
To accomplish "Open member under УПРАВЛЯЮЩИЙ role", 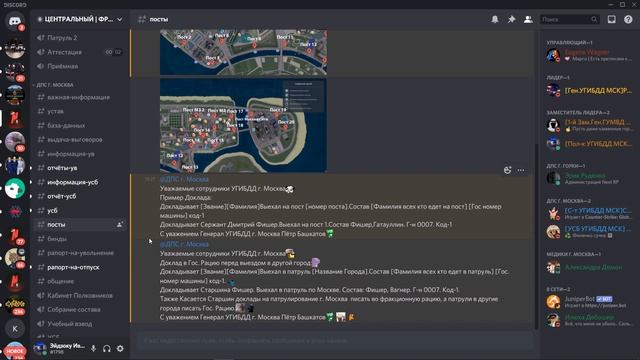I will tap(589, 55).
